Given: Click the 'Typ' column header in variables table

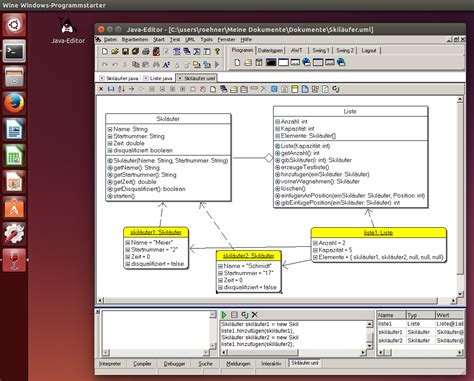Looking at the screenshot, I should (x=420, y=315).
